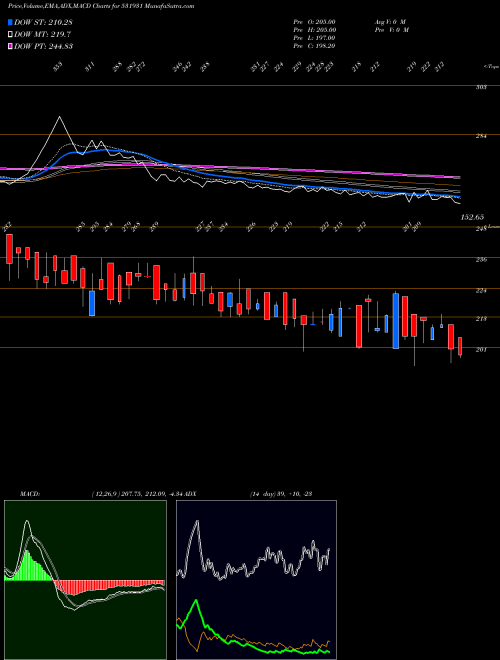Click the MACD histogram chart panel
This screenshot has width=500, height=660.
85,580
